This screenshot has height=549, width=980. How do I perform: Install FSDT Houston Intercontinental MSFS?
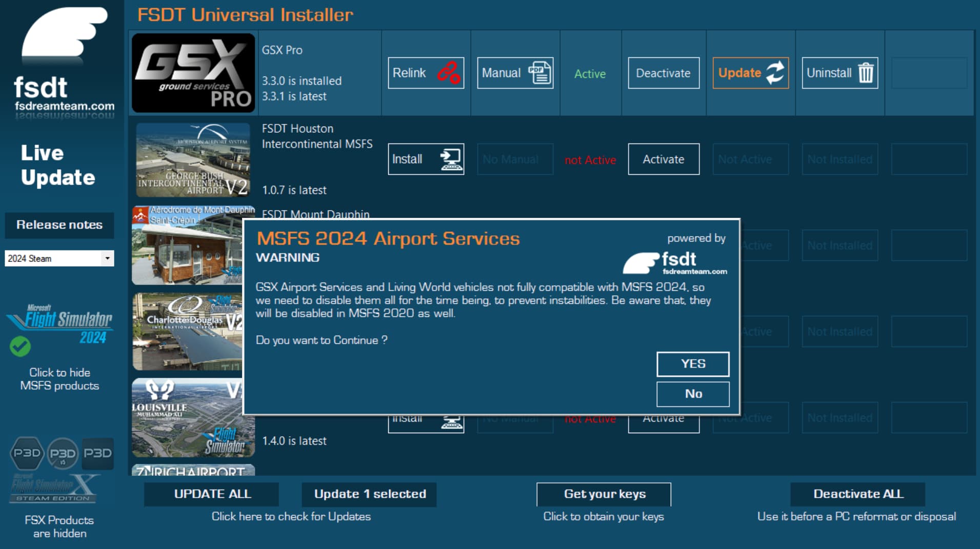426,159
